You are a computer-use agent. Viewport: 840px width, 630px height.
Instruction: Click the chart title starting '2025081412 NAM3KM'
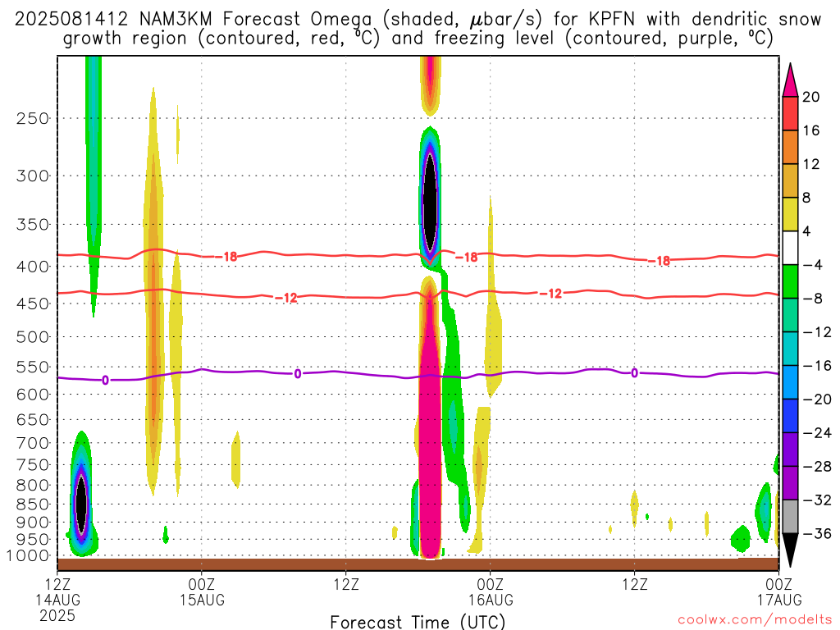coord(418,20)
